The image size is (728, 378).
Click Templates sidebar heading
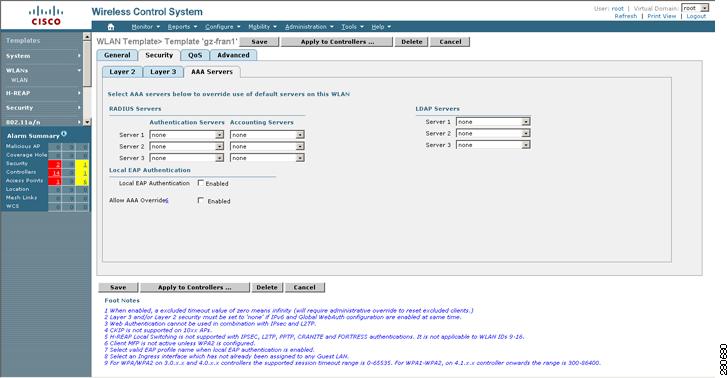point(23,40)
